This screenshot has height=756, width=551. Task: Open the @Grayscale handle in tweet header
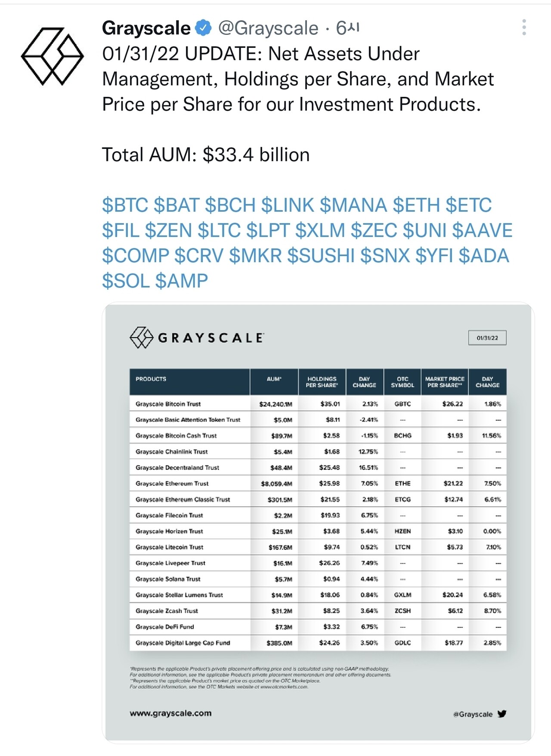(268, 28)
